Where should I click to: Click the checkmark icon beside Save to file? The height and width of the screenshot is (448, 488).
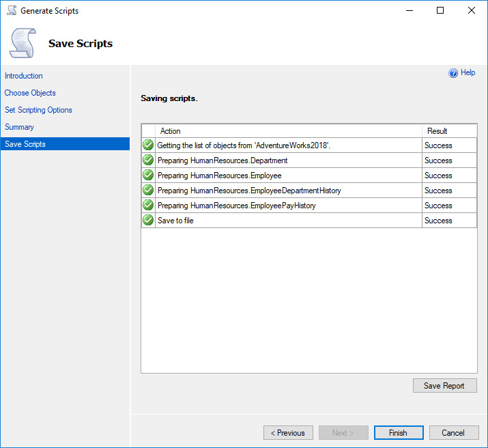coord(148,221)
